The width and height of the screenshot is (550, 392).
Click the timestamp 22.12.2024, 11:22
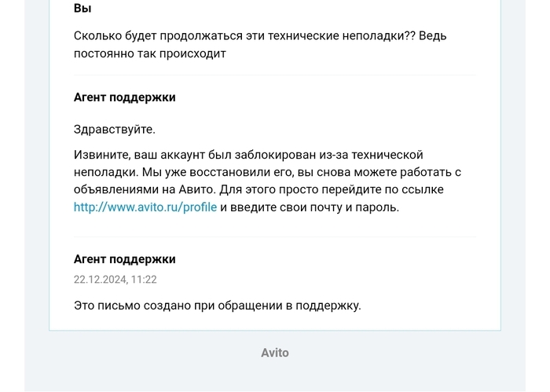[115, 280]
